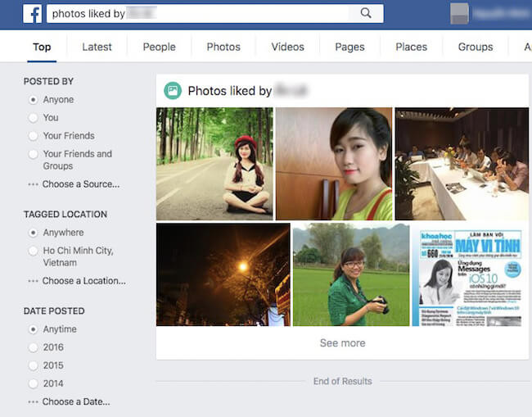Open the night street lamp photo
The width and height of the screenshot is (532, 417).
pyautogui.click(x=223, y=274)
